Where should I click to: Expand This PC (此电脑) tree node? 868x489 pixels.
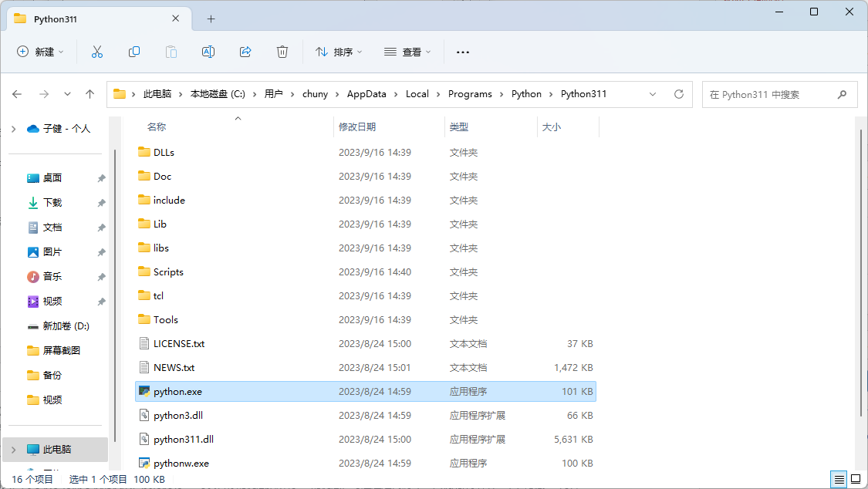click(14, 450)
